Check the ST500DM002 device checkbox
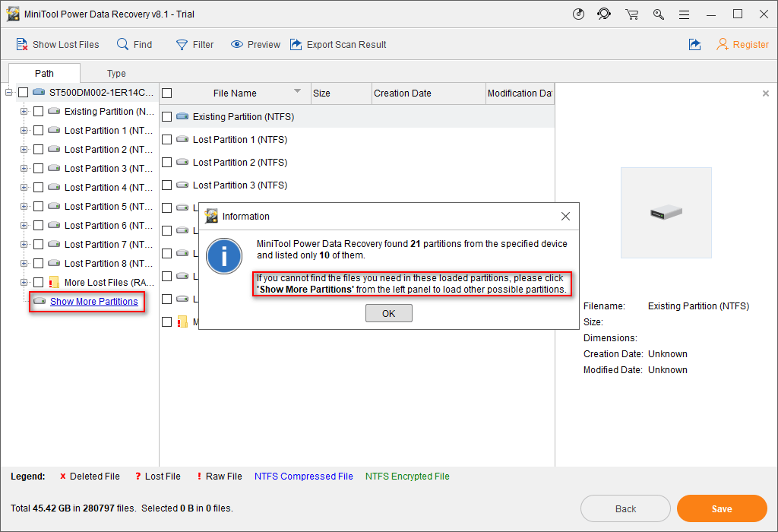Image resolution: width=778 pixels, height=532 pixels. click(x=24, y=91)
